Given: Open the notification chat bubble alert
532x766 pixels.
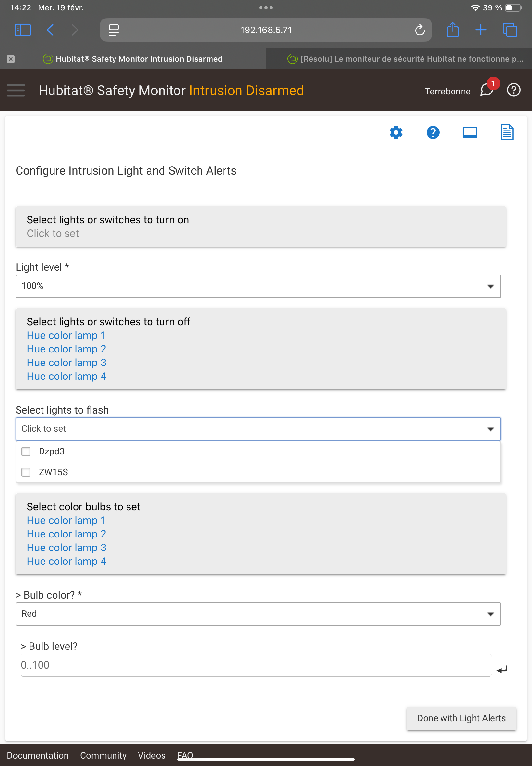Looking at the screenshot, I should pos(487,90).
